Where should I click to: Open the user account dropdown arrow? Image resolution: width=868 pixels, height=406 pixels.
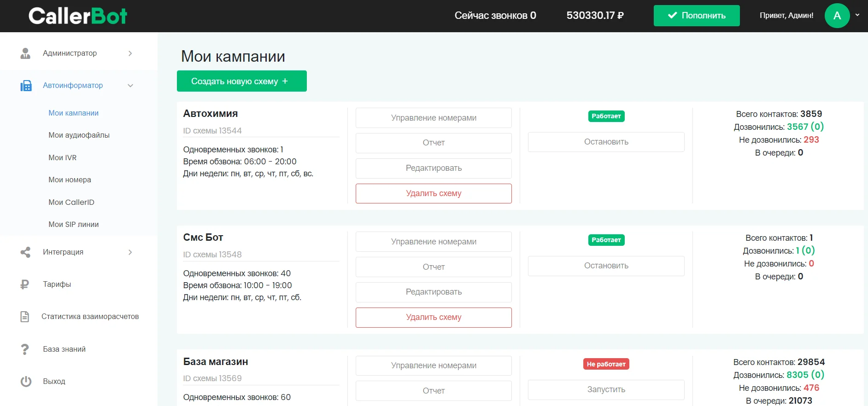click(857, 15)
